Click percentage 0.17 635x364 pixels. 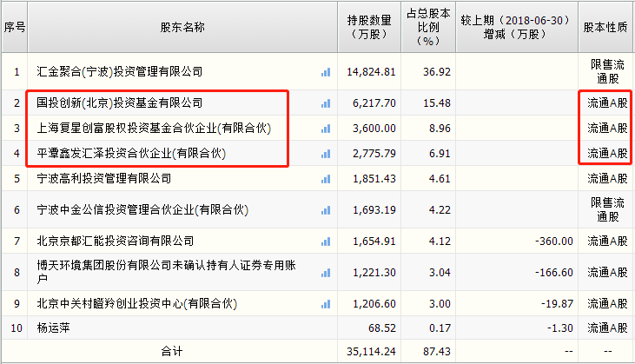pos(440,328)
